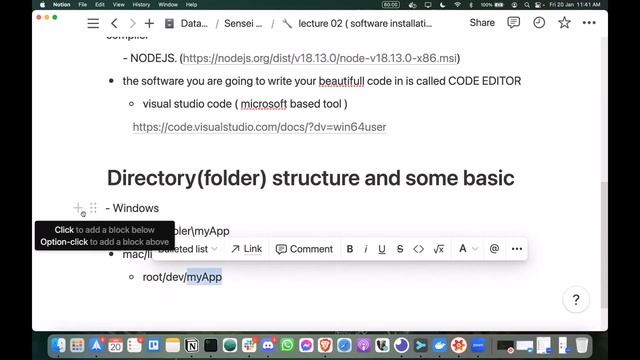The image size is (640, 360).
Task: Create a new page with plus icon
Action: coord(149,23)
